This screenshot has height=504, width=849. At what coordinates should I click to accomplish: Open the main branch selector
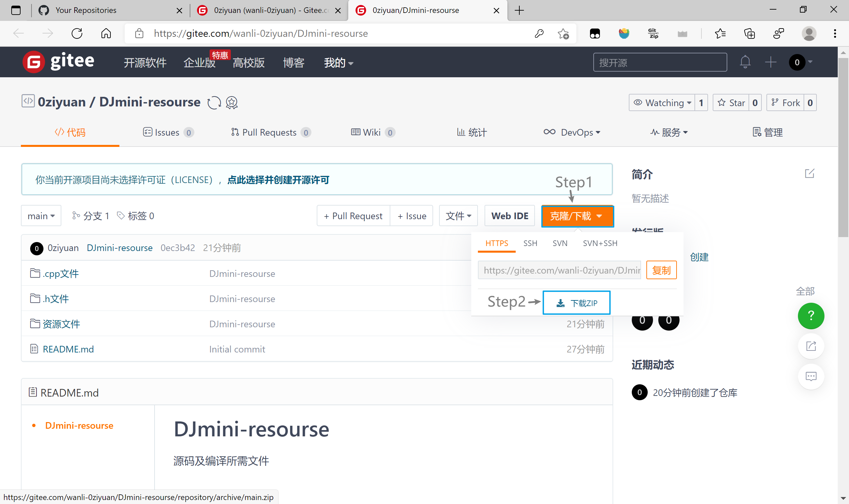pos(41,216)
